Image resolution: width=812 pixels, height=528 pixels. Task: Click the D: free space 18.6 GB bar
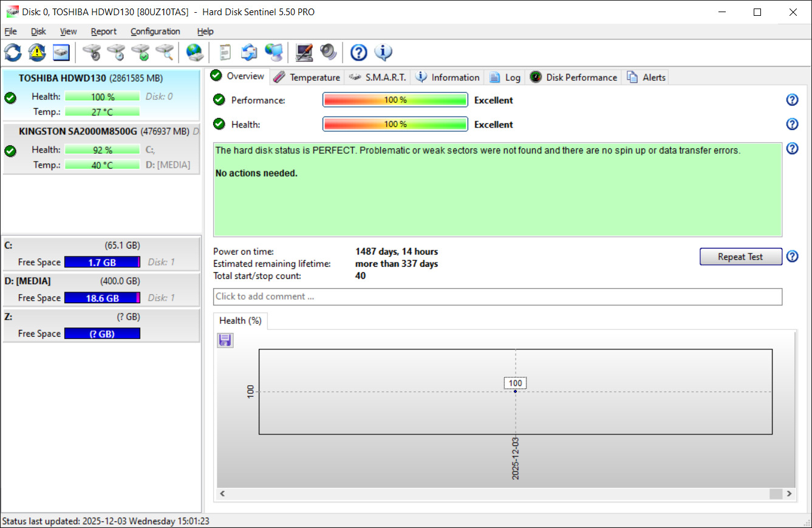tap(102, 298)
